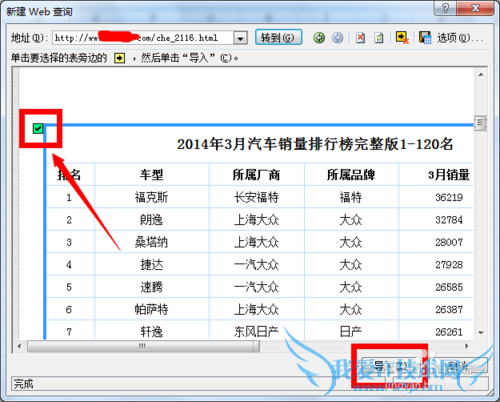Click the 桑塔纳 cell

tap(152, 242)
